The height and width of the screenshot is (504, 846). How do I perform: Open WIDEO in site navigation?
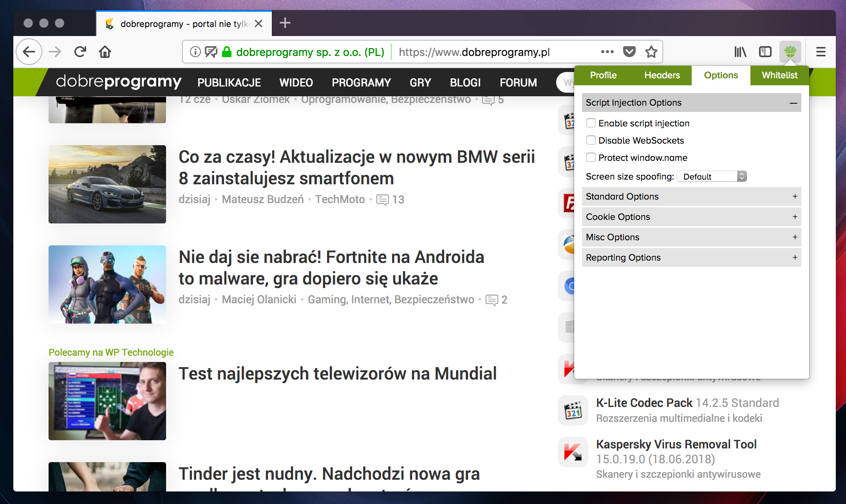click(296, 83)
